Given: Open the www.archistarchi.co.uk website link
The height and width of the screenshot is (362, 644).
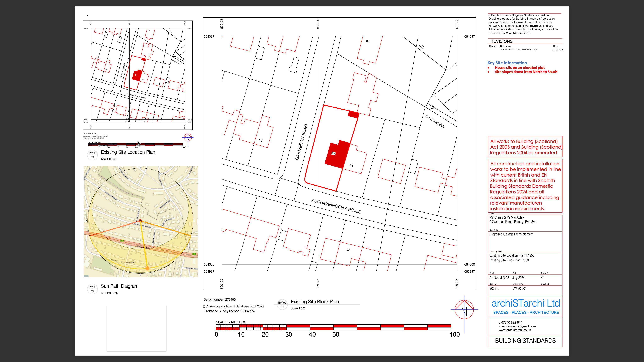Looking at the screenshot, I should click(x=514, y=330).
